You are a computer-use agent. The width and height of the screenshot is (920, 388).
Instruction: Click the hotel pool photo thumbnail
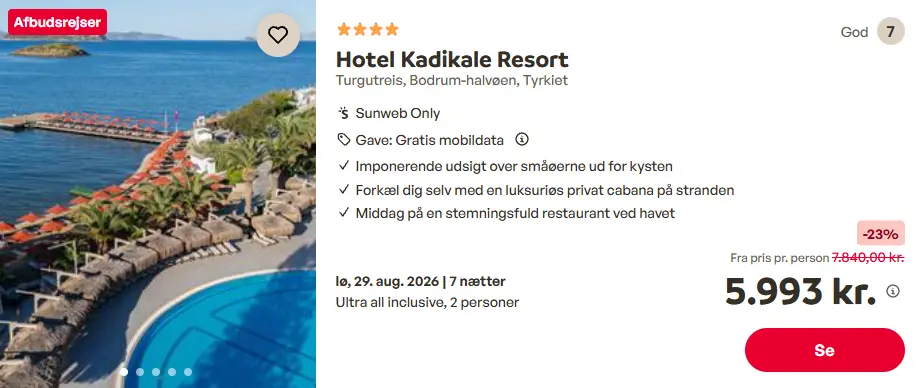pos(158,194)
